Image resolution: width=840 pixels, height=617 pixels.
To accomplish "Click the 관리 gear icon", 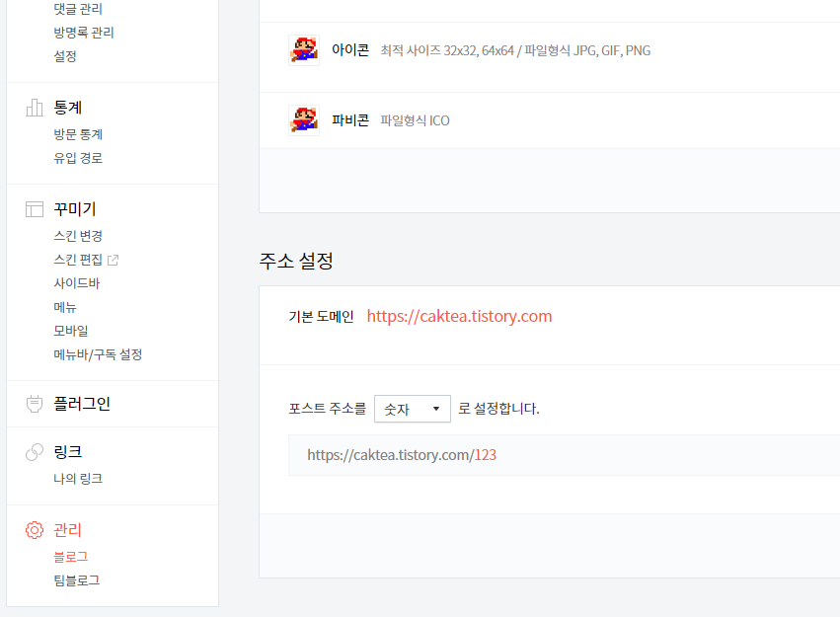I will [35, 530].
